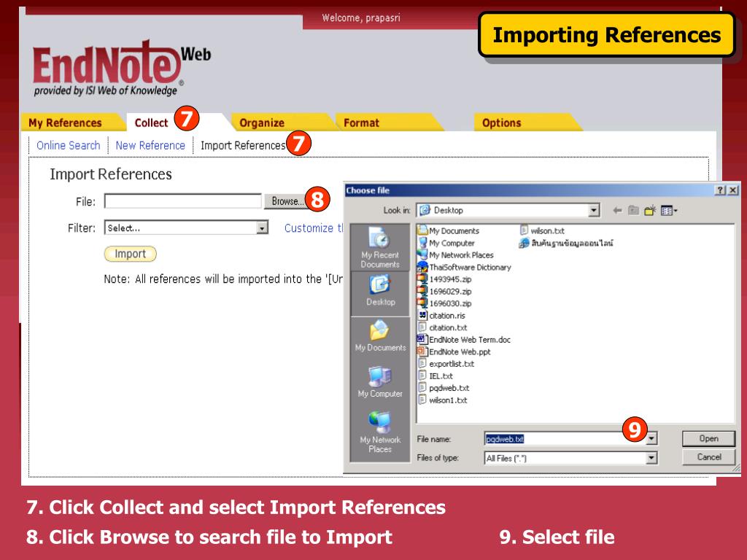
Task: Open the Import References sub-tab
Action: 242,145
